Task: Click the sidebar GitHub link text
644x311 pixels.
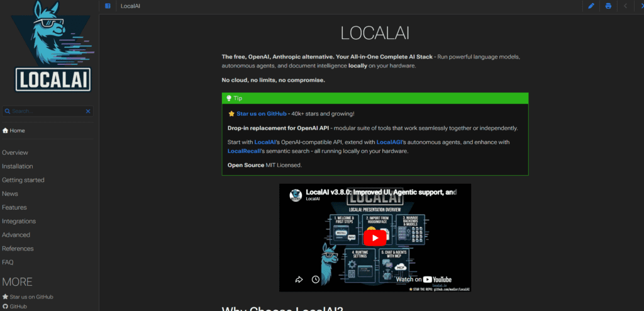Action: (x=18, y=307)
